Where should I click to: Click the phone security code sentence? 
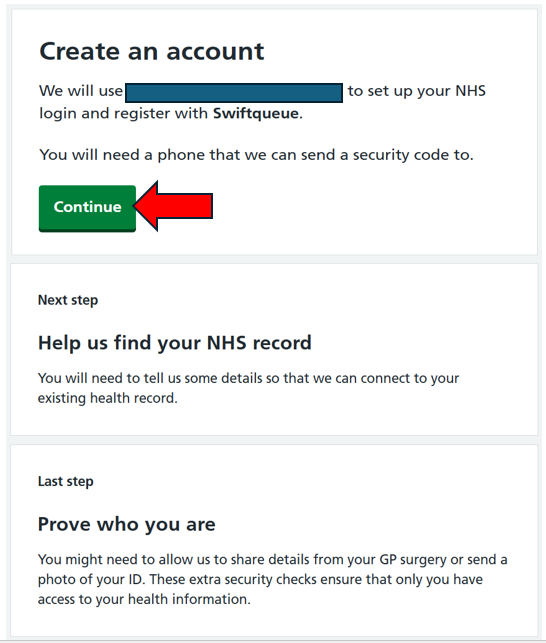[x=256, y=155]
